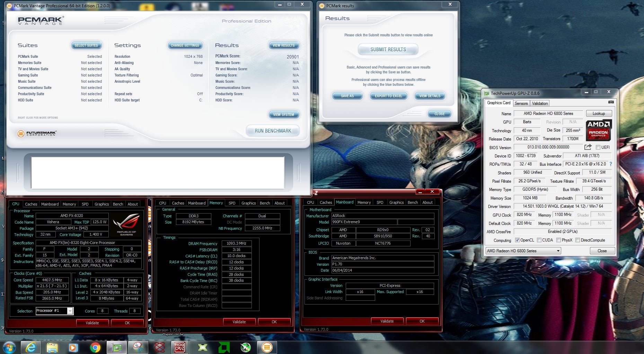Click SAVE AS in PCMark results

347,96
